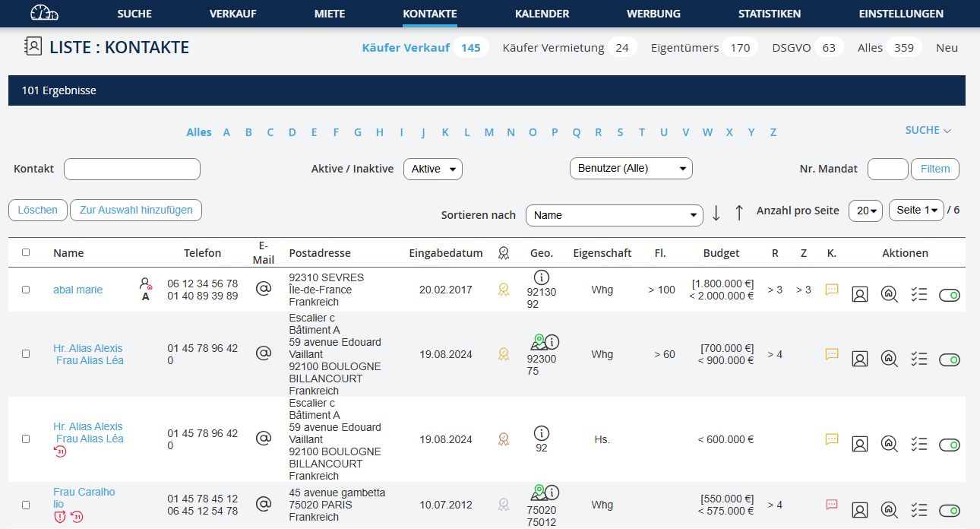
Task: Open email icon for abal marie
Action: (x=263, y=290)
